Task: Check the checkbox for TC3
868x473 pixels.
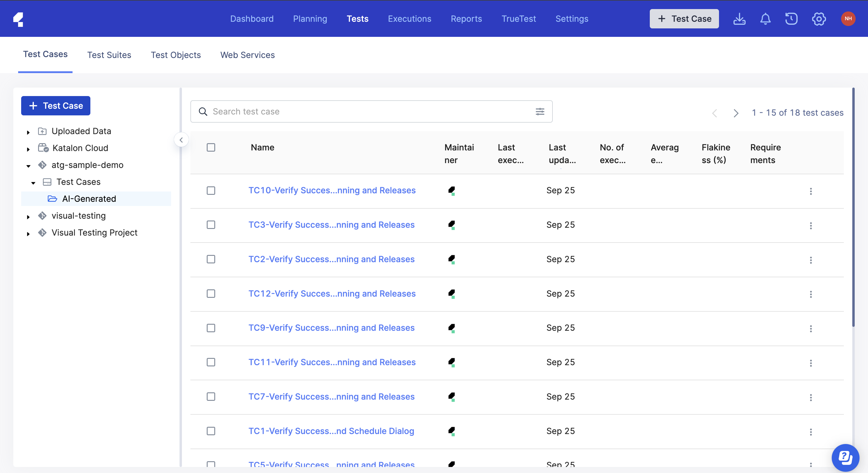Action: tap(211, 225)
